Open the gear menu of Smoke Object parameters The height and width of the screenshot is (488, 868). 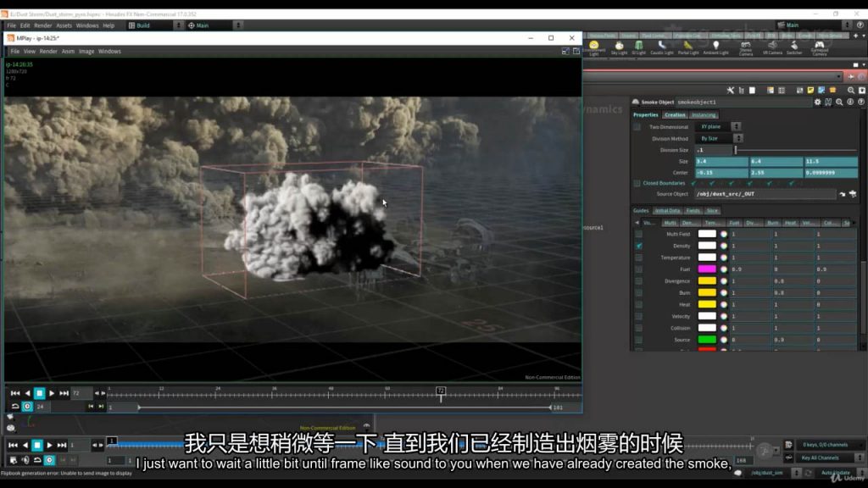(818, 103)
